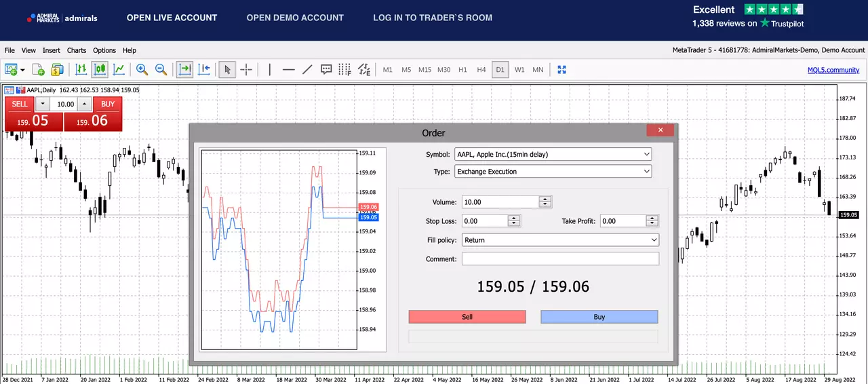Click the Comment input field

coord(560,259)
